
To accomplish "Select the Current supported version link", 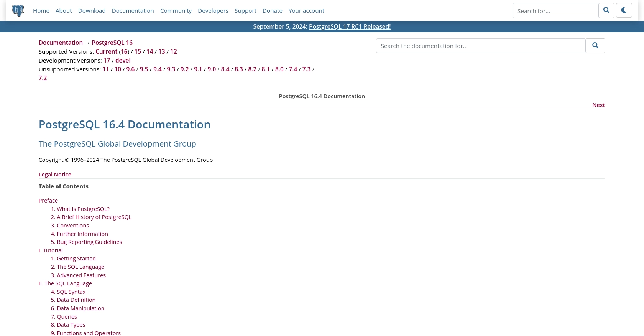I will 107,51.
